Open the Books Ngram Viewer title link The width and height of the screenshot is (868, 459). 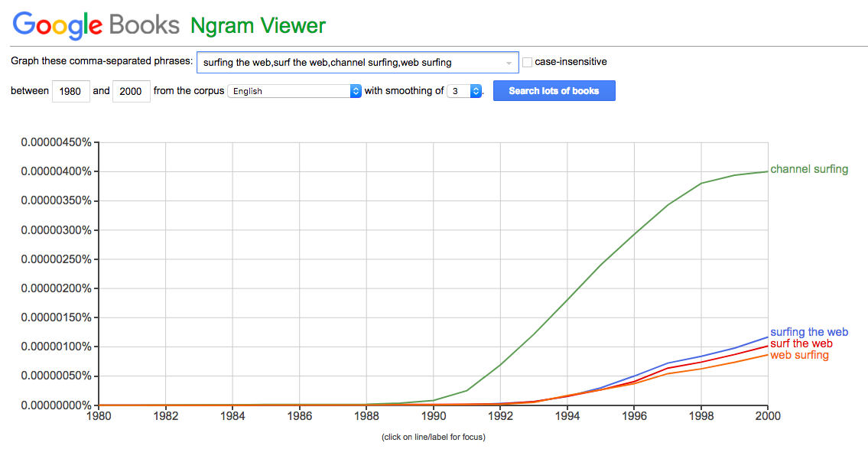pos(217,25)
